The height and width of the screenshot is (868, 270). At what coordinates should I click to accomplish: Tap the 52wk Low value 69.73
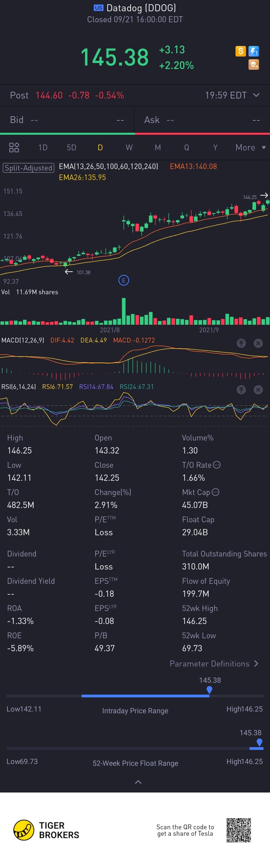192,648
